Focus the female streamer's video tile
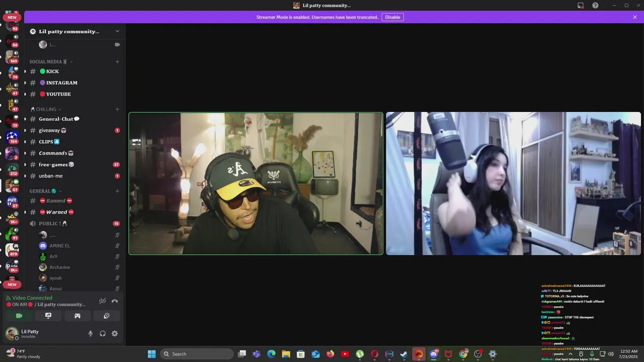The width and height of the screenshot is (644, 362). point(513,184)
